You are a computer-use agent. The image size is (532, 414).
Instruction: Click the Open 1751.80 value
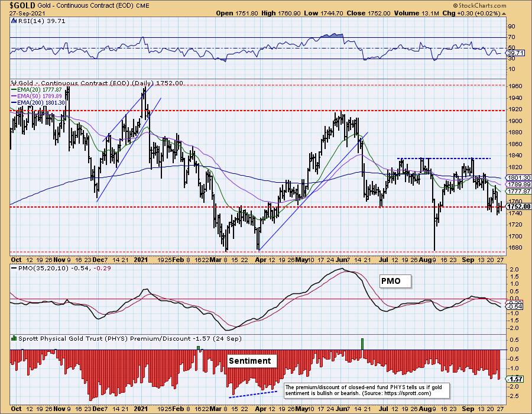pyautogui.click(x=238, y=13)
